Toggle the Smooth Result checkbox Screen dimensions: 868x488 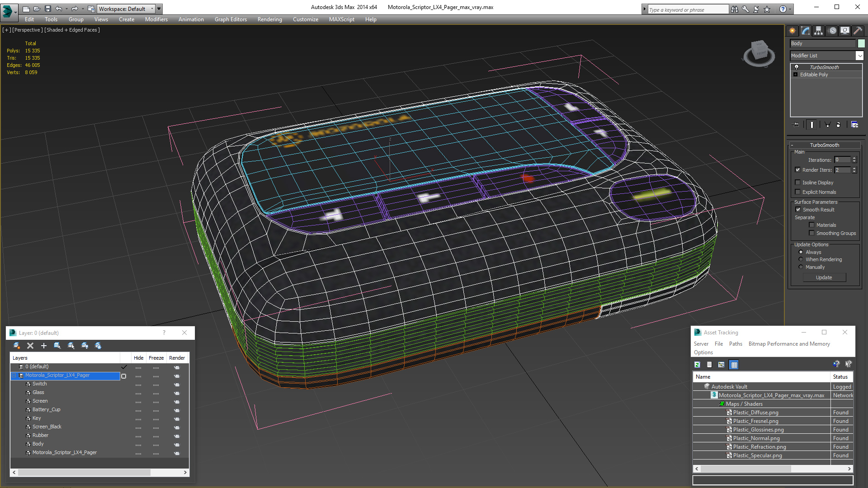798,210
